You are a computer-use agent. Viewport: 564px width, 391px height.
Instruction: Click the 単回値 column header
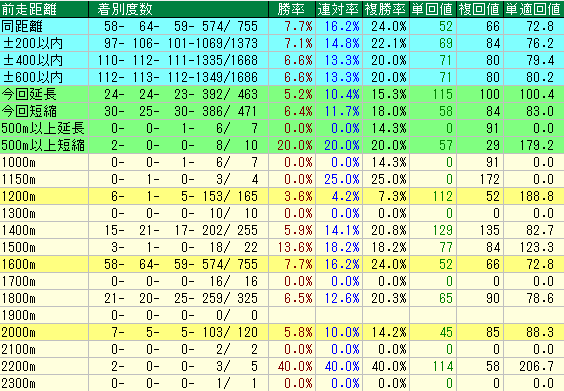[432, 9]
